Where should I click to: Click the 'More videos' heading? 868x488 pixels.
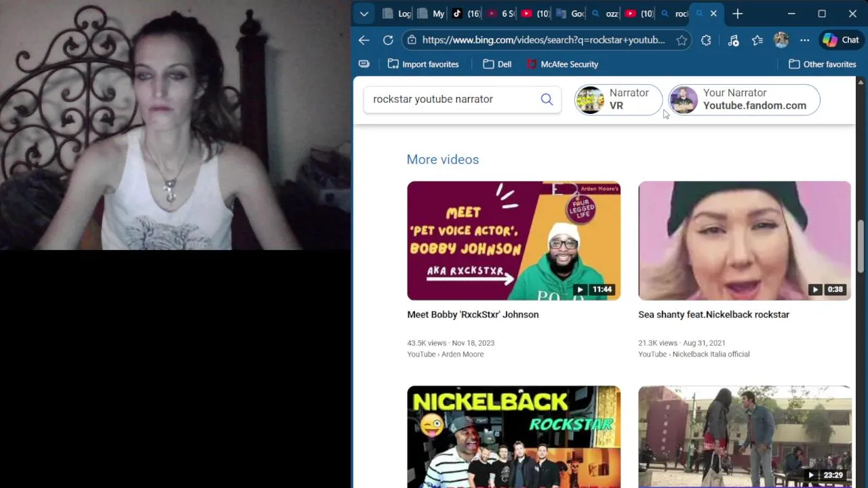tap(443, 159)
